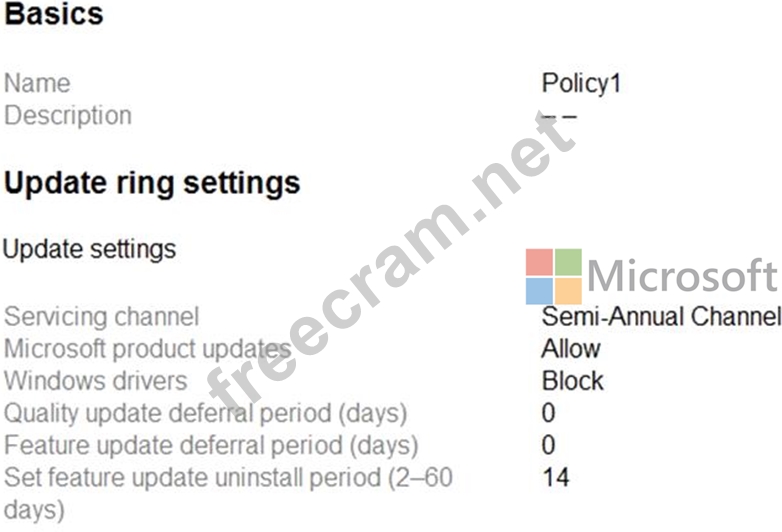Click the empty description value dashes
The image size is (782, 532).
tap(559, 117)
